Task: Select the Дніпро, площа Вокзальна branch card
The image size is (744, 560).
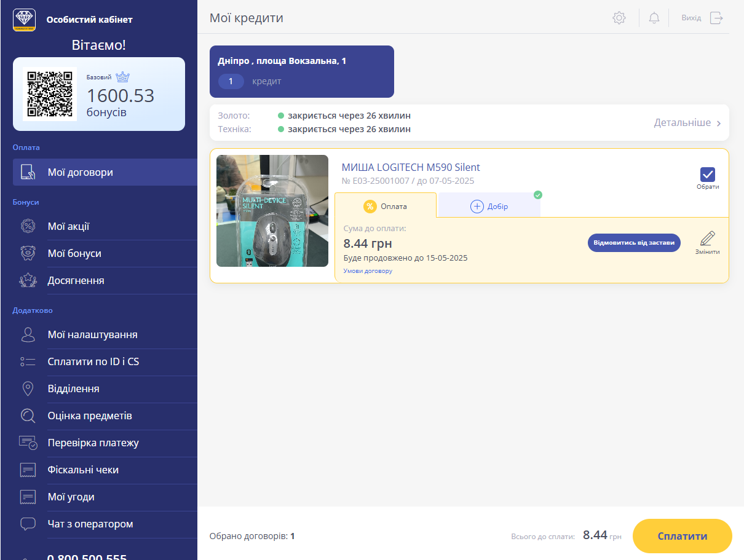Action: (x=301, y=71)
